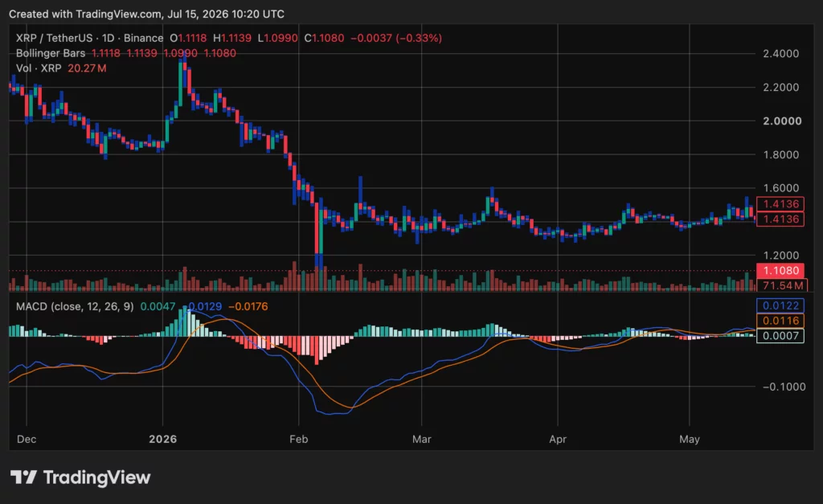Click the Dec label on time axis

tap(27, 439)
